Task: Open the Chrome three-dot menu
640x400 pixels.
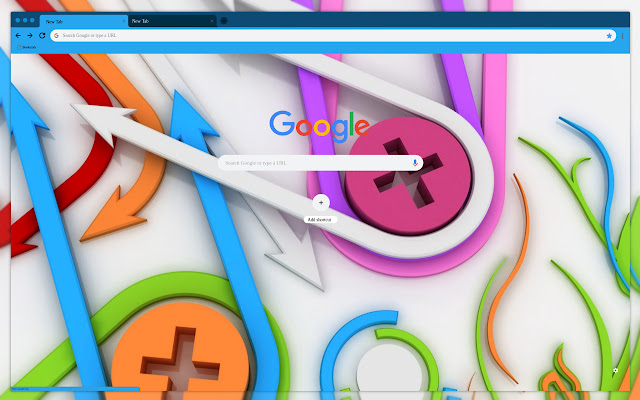Action: (622, 36)
